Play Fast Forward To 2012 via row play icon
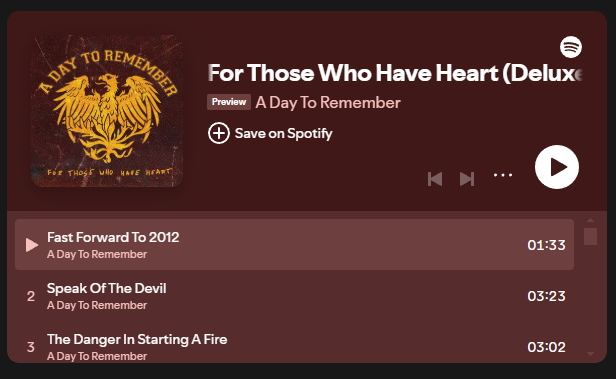The width and height of the screenshot is (616, 379). click(x=31, y=245)
